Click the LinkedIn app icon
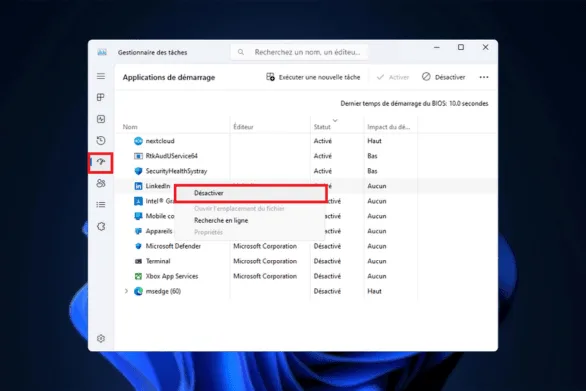586x391 pixels. coord(138,186)
